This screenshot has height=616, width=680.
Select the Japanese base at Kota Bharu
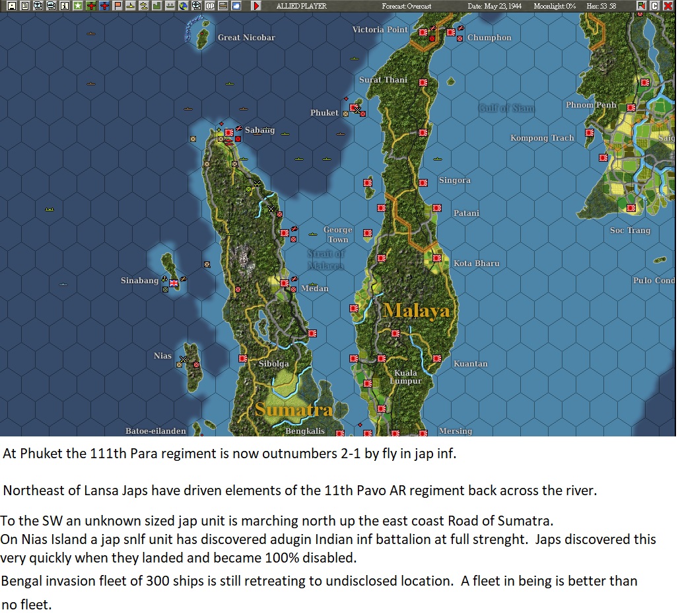(437, 259)
